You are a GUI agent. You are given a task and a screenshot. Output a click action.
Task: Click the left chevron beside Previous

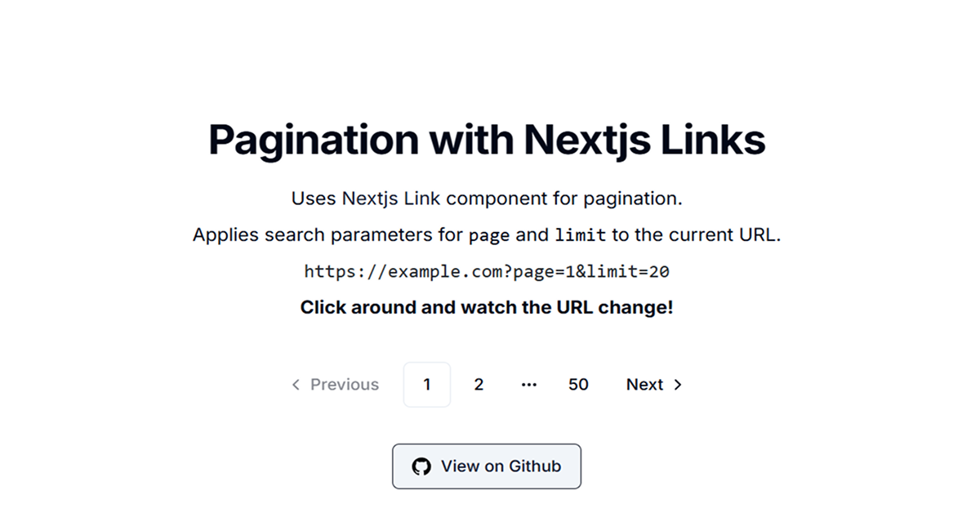[x=296, y=384]
